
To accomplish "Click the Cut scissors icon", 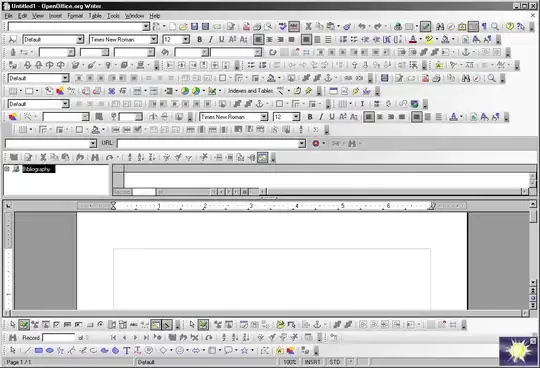I will [x=308, y=27].
